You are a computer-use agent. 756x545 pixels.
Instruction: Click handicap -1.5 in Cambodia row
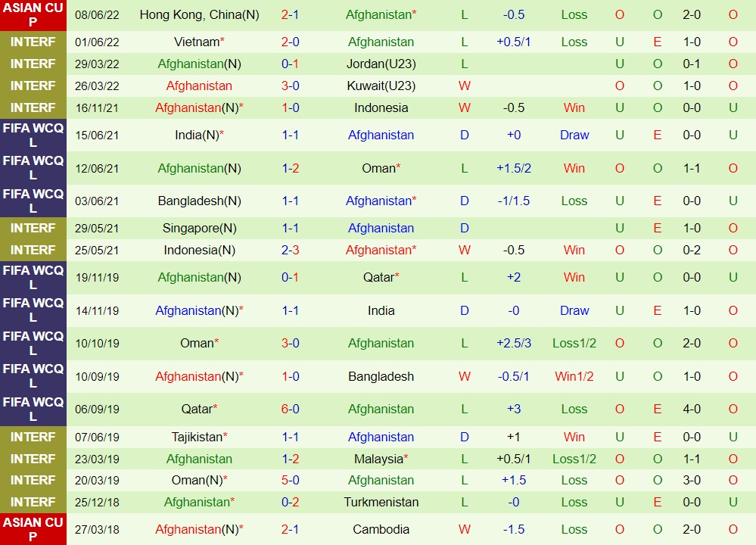514,530
